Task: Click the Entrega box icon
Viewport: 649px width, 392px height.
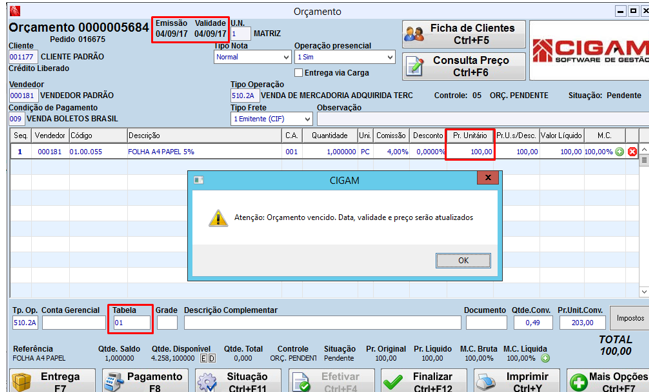Action: tap(22, 382)
